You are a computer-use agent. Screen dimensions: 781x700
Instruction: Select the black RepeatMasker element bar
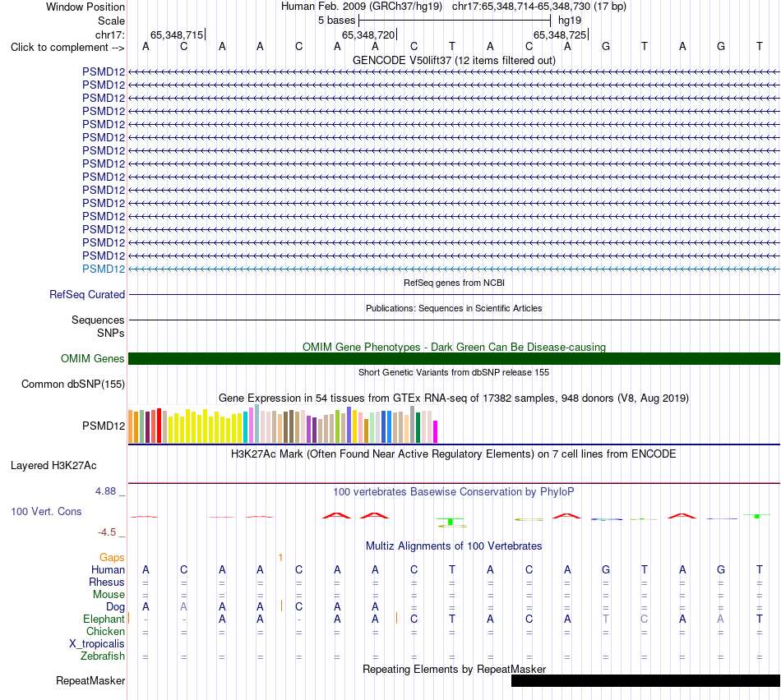(645, 680)
